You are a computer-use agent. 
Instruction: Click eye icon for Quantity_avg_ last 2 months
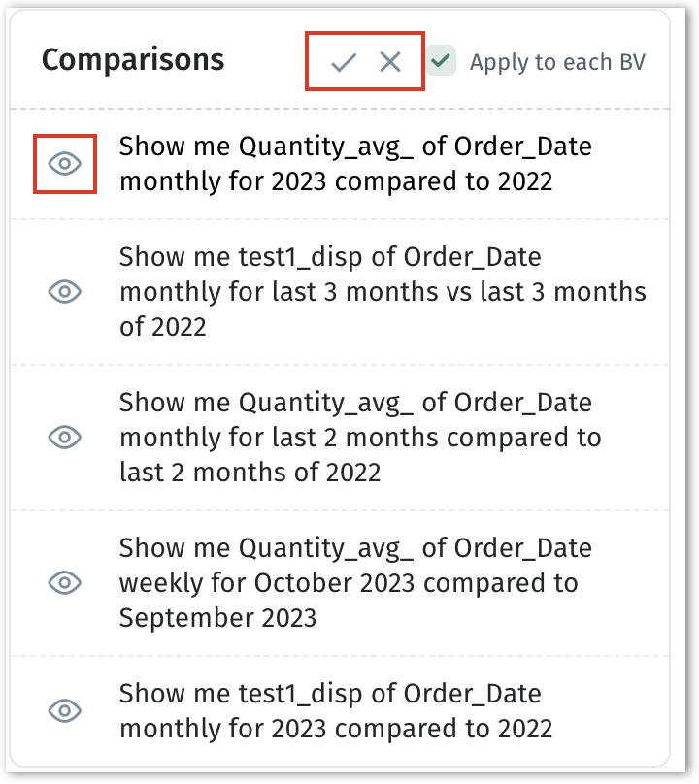tap(65, 437)
